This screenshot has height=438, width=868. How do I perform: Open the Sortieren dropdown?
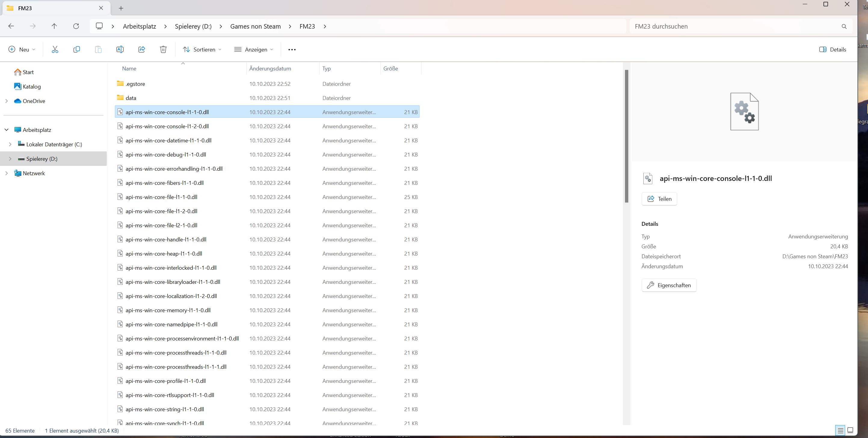pyautogui.click(x=202, y=50)
